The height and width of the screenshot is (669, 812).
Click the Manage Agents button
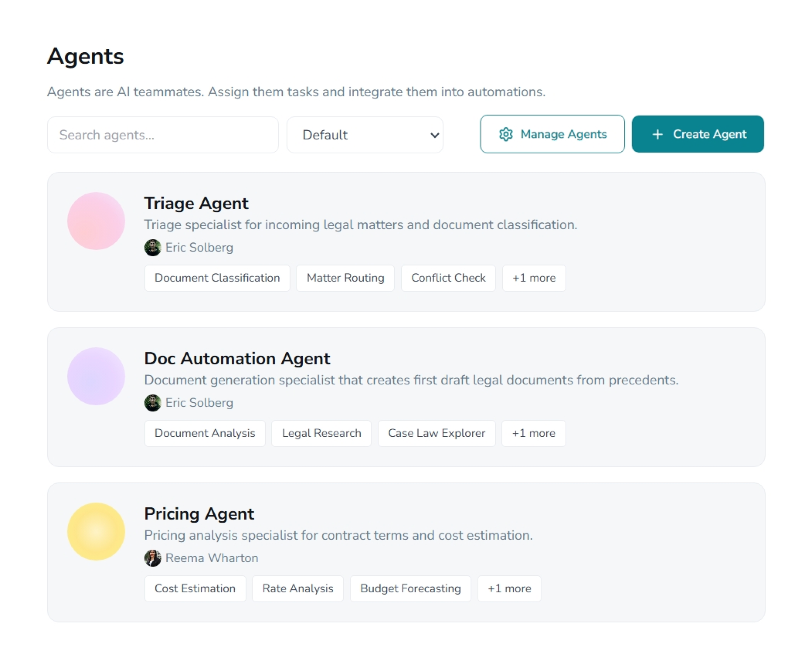[x=552, y=134]
